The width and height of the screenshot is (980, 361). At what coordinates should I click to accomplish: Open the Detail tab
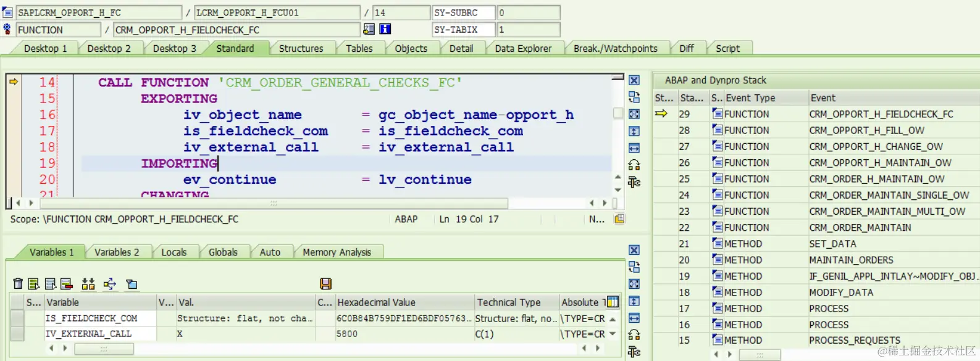click(x=461, y=48)
